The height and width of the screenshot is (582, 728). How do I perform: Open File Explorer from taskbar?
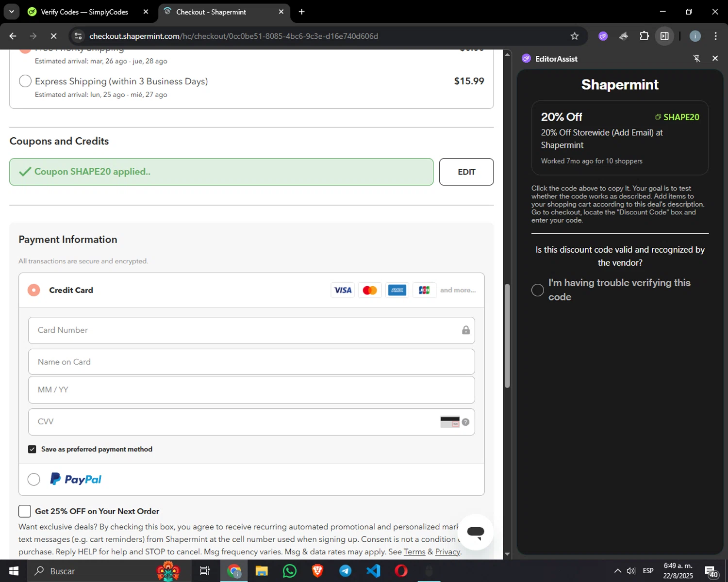pos(262,571)
